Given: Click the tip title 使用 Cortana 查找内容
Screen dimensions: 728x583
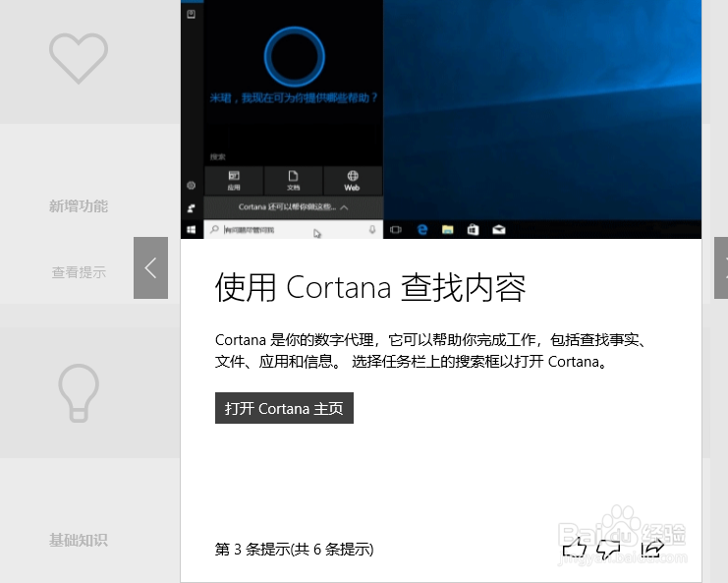Looking at the screenshot, I should point(370,287).
